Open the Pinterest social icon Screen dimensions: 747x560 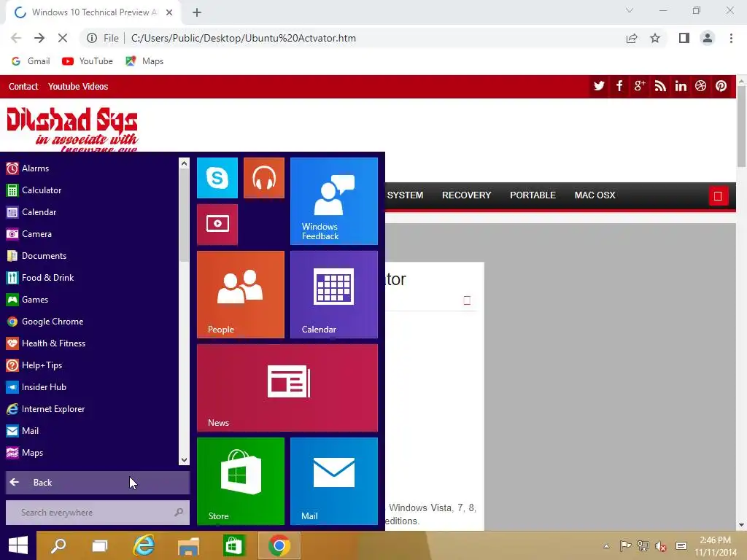(721, 86)
